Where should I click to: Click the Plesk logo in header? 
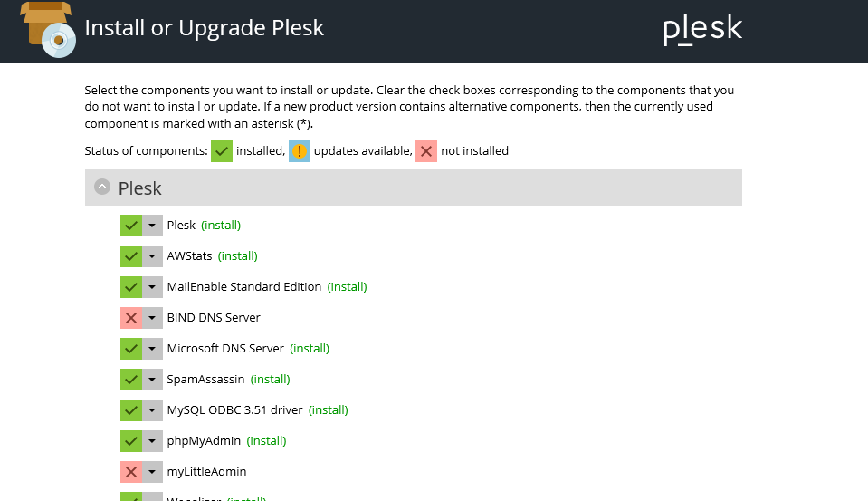tap(702, 29)
